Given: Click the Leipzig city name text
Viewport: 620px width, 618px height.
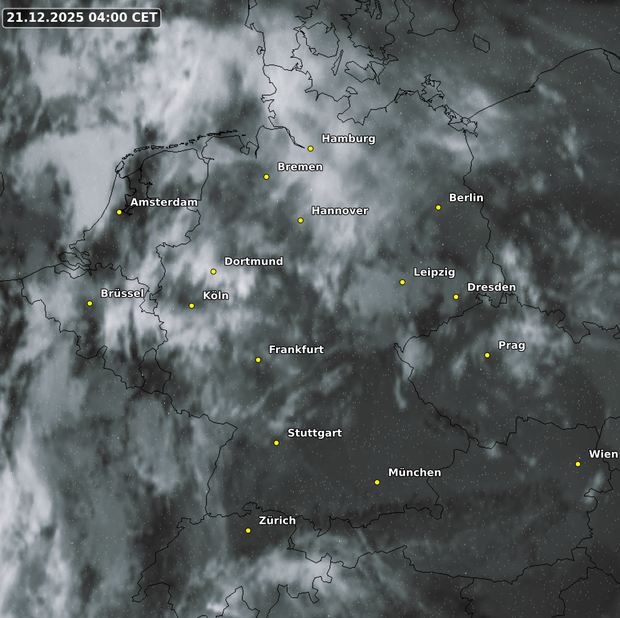Looking at the screenshot, I should coord(434,272).
